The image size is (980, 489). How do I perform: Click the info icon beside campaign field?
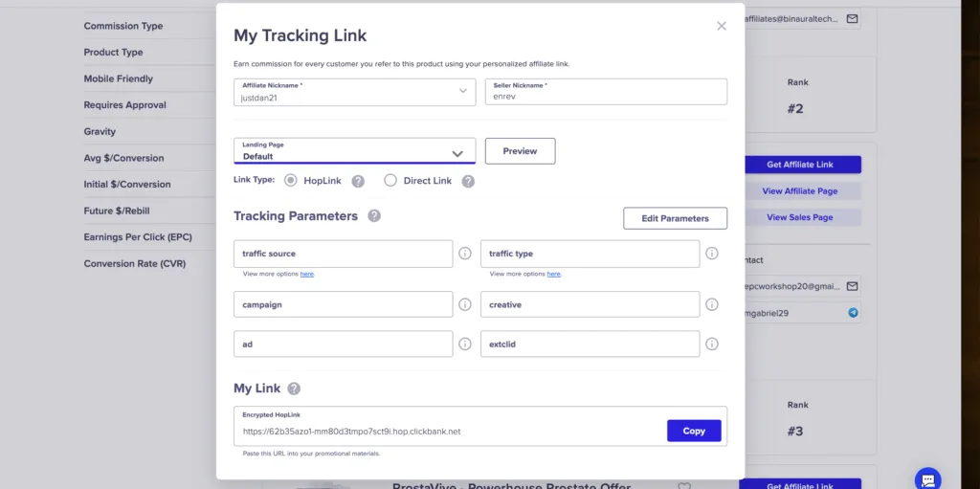465,304
